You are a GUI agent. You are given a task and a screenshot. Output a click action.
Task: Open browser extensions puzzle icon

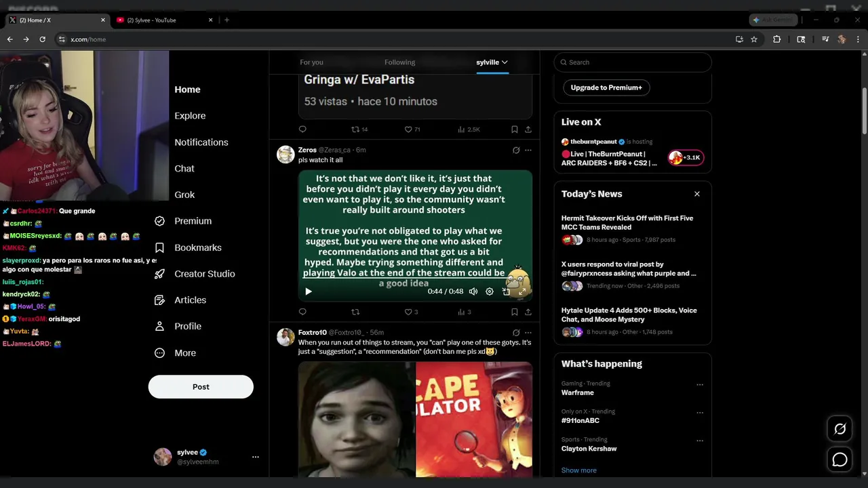coord(777,39)
